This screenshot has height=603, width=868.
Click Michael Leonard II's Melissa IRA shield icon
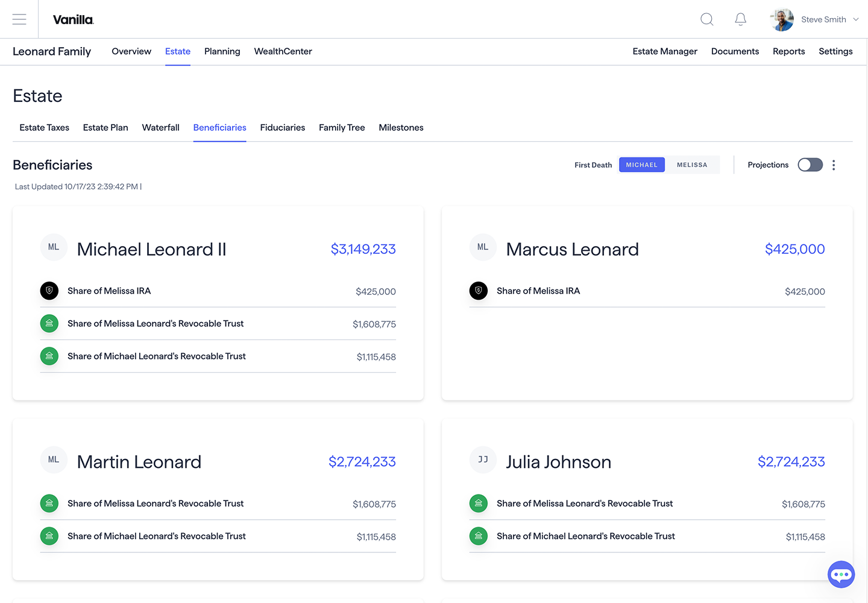point(49,291)
